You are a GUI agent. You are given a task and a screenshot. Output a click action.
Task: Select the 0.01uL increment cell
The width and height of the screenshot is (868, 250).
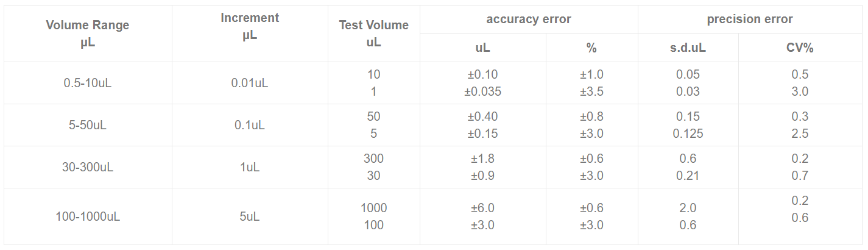(x=250, y=83)
